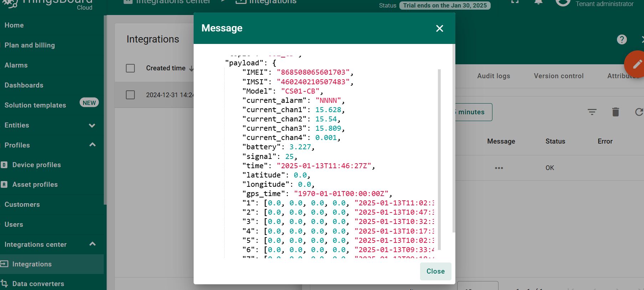Click the Data converters icon
Image resolution: width=644 pixels, height=290 pixels.
coord(4,283)
